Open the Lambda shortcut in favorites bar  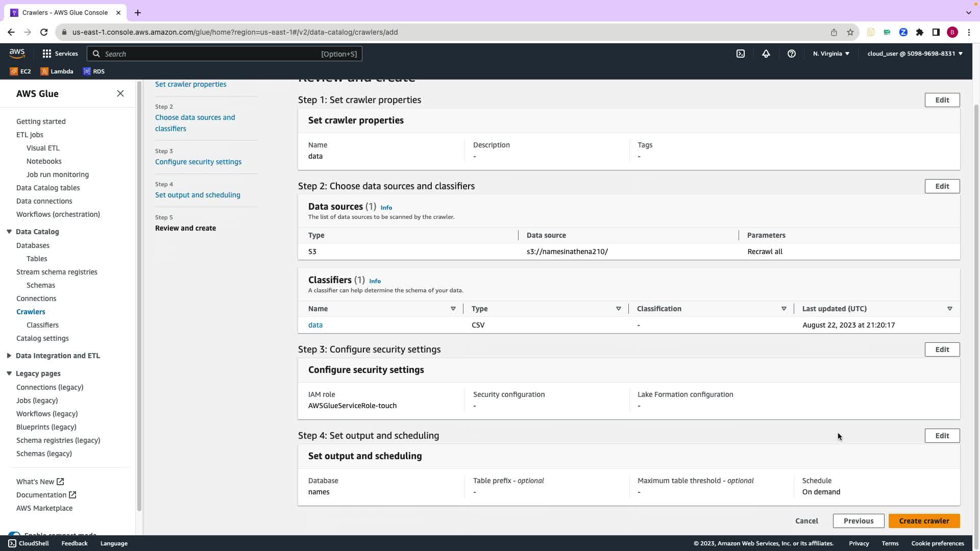click(57, 71)
